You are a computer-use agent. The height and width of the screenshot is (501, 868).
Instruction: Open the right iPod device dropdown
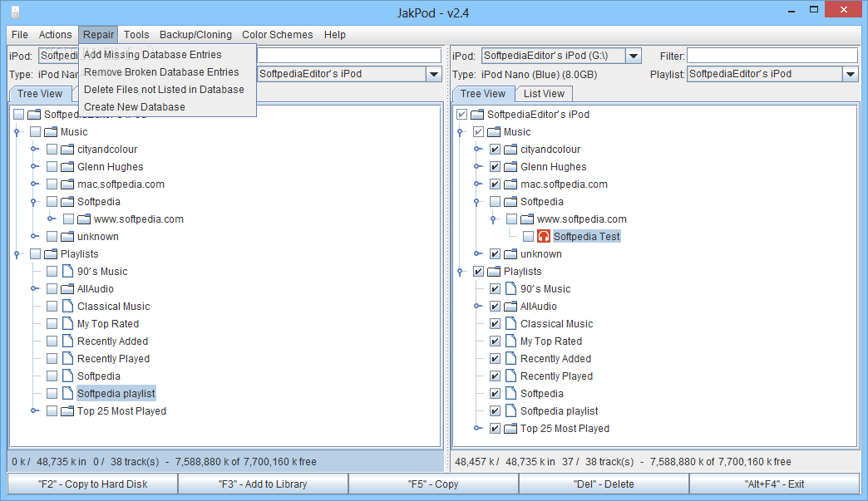click(634, 56)
